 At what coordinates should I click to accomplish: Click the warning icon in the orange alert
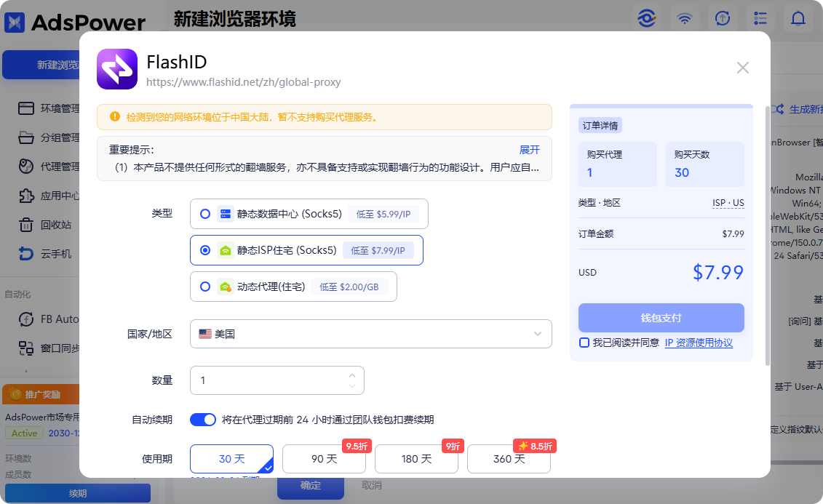114,117
